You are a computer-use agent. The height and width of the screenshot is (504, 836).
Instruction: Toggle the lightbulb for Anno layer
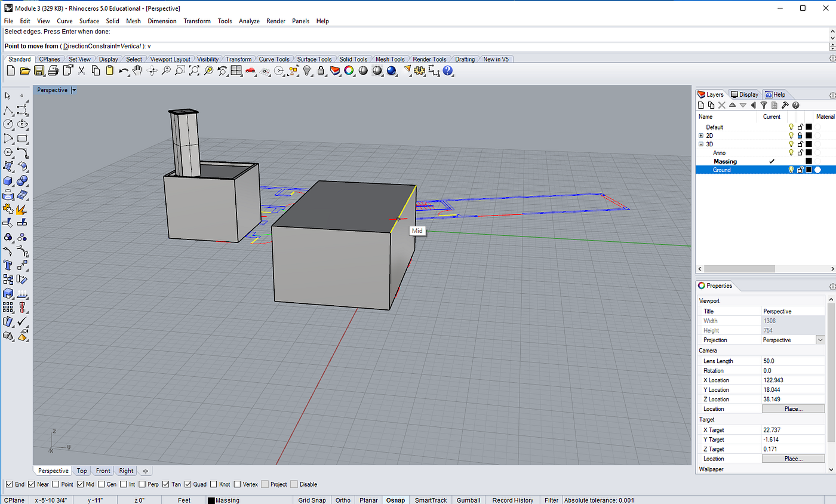point(791,153)
